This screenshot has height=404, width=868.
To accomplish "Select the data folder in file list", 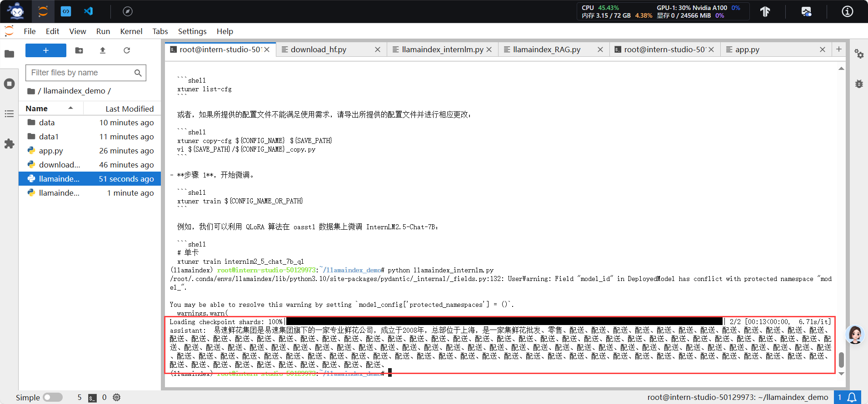I will click(90, 123).
